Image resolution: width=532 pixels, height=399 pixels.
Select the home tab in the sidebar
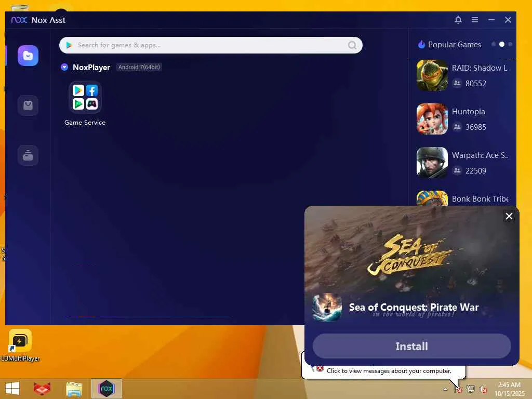click(x=28, y=56)
